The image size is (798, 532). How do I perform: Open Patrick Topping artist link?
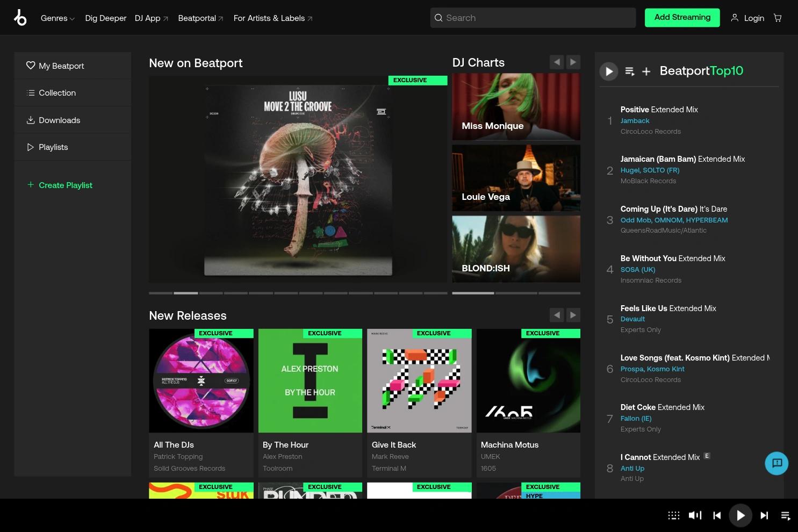coord(178,457)
